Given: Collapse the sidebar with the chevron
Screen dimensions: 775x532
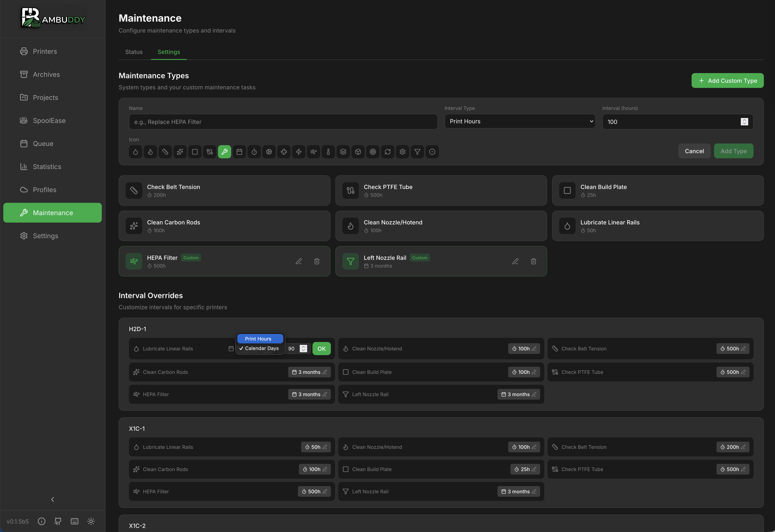Looking at the screenshot, I should (x=52, y=499).
